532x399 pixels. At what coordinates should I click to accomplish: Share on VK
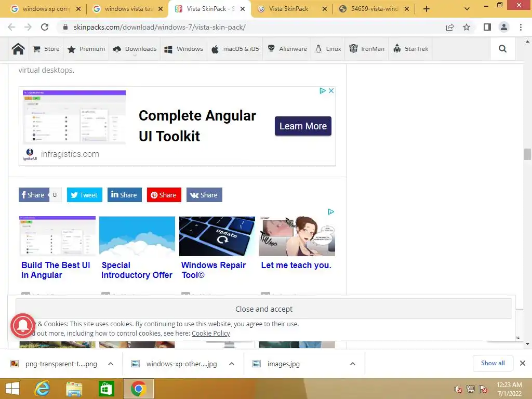click(204, 195)
